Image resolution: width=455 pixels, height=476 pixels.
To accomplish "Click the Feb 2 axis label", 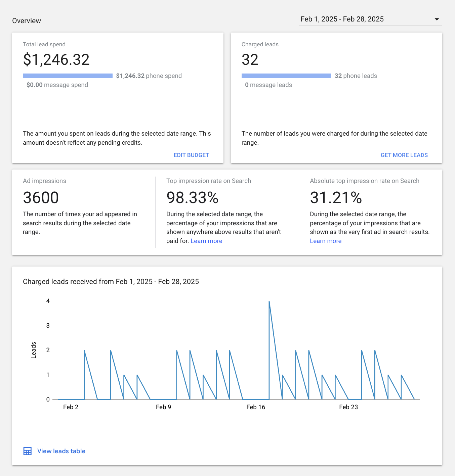I will coord(71,407).
